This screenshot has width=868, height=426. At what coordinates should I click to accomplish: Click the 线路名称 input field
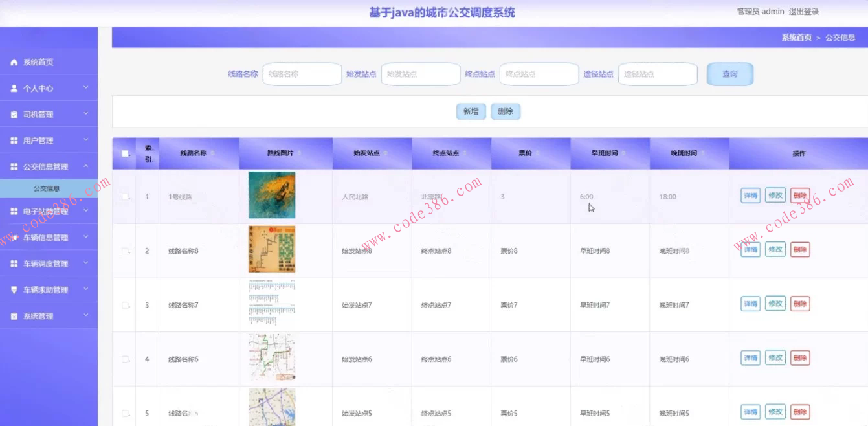pyautogui.click(x=302, y=74)
